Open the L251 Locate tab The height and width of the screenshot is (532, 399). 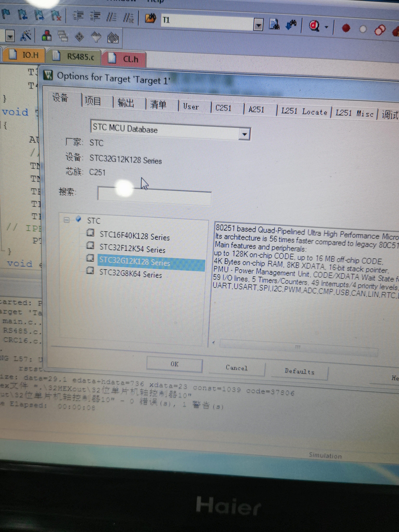pos(304,112)
